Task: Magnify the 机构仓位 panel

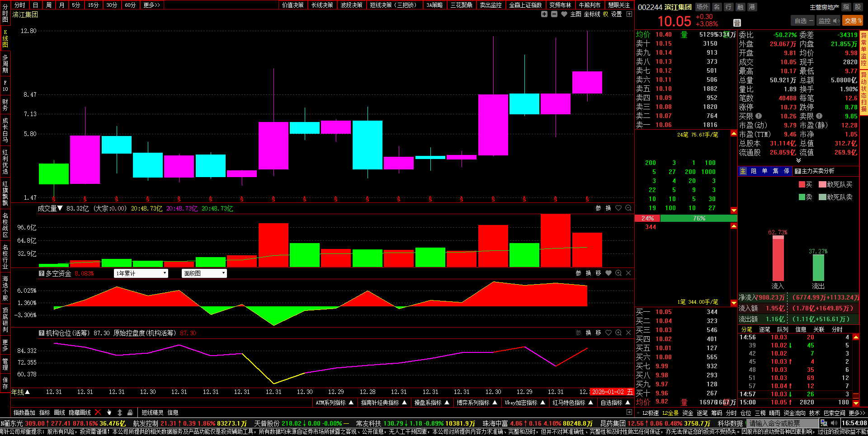Action: click(x=618, y=333)
